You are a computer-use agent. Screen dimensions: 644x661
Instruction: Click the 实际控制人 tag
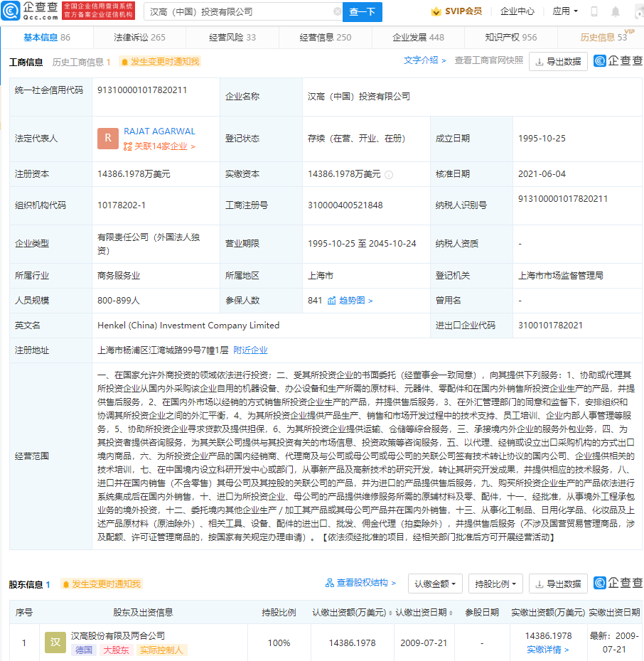click(161, 650)
